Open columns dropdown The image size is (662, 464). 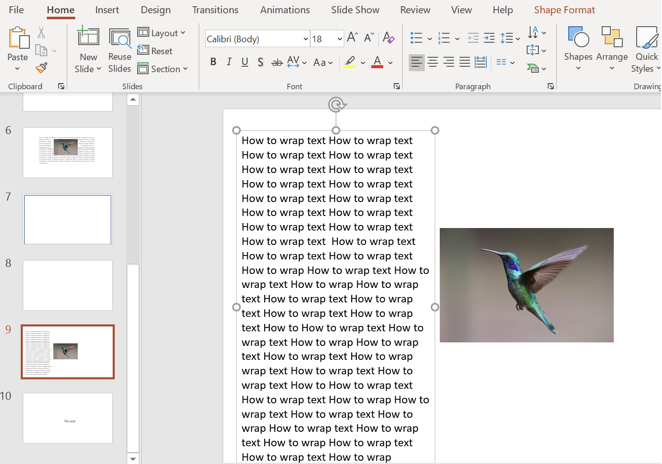506,62
